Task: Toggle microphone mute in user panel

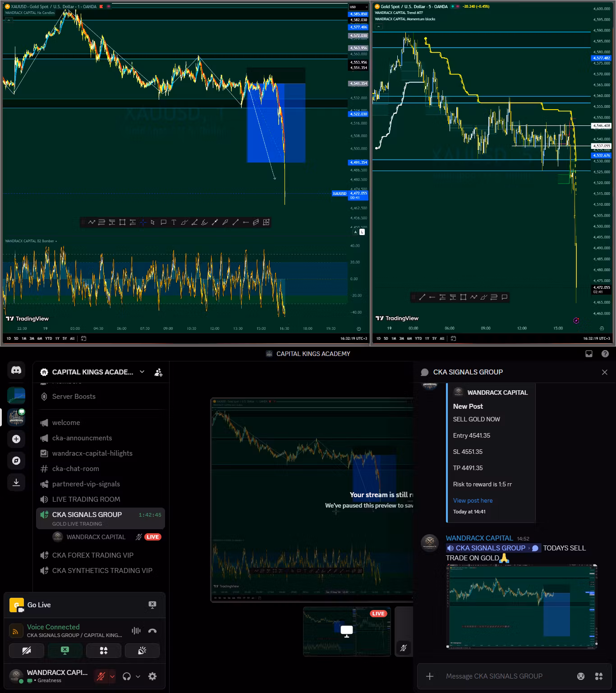Action: (x=101, y=676)
